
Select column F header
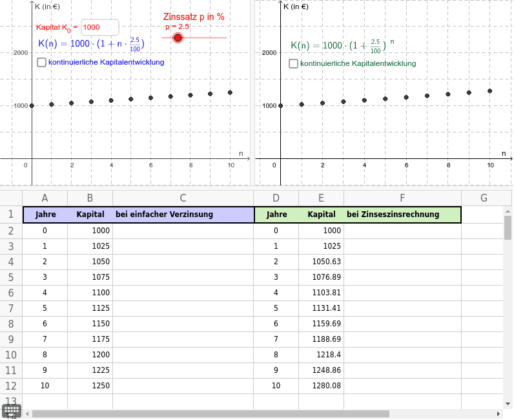click(x=402, y=198)
